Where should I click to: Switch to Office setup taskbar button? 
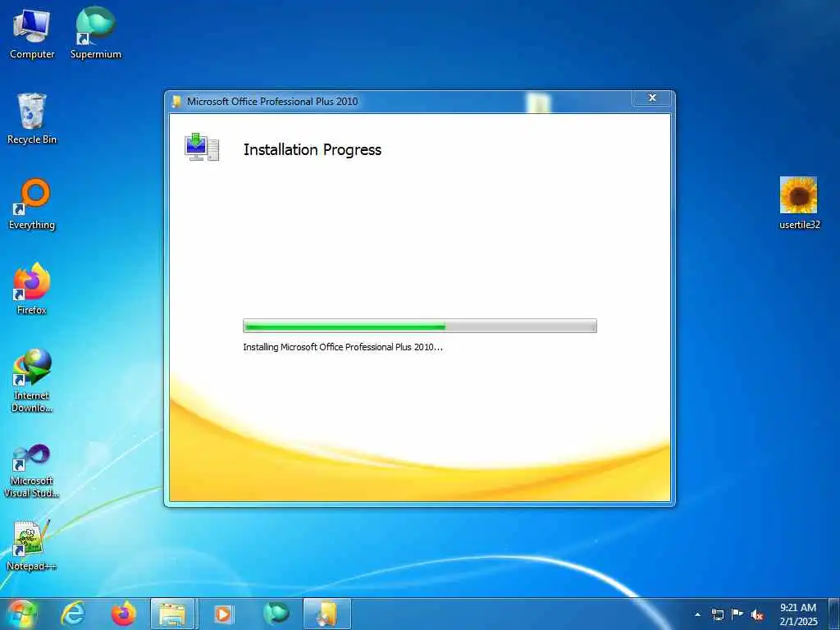point(326,614)
